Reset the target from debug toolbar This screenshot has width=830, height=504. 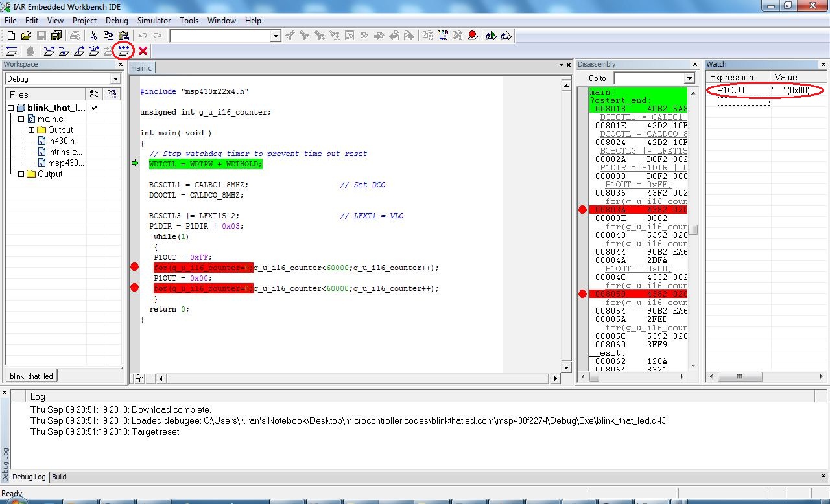(11, 51)
